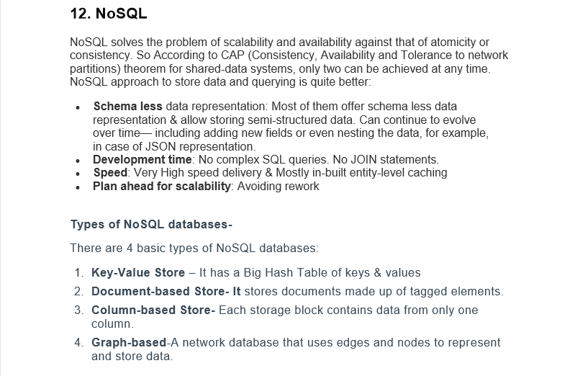588x376 pixels.
Task: Click the bold "Document-based Store- It" item
Action: coord(166,292)
